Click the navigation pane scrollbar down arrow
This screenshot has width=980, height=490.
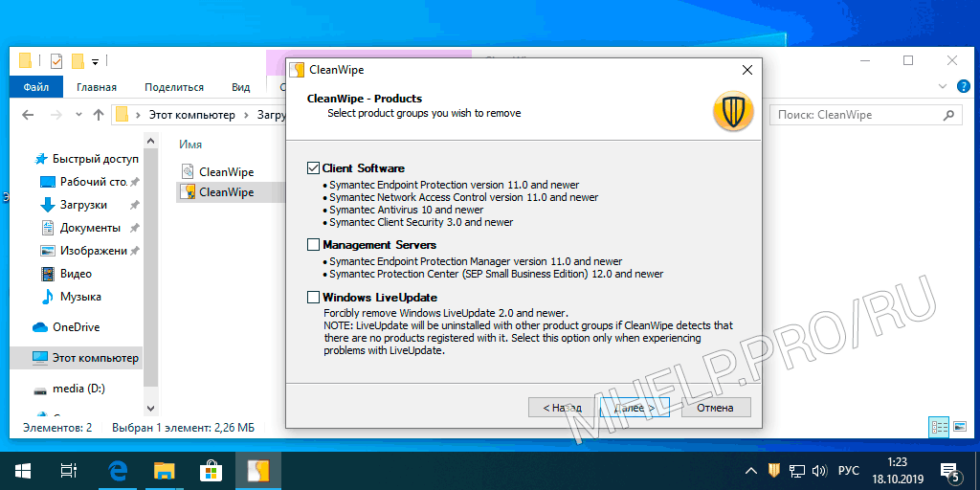[x=150, y=408]
